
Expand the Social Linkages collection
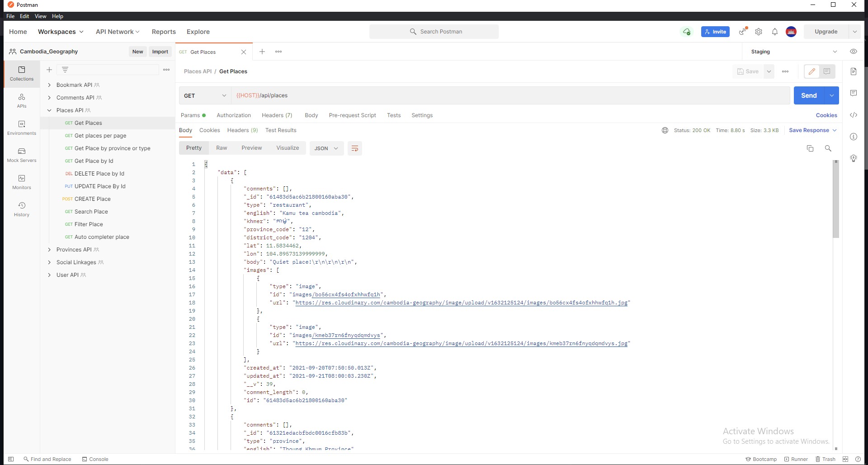49,262
